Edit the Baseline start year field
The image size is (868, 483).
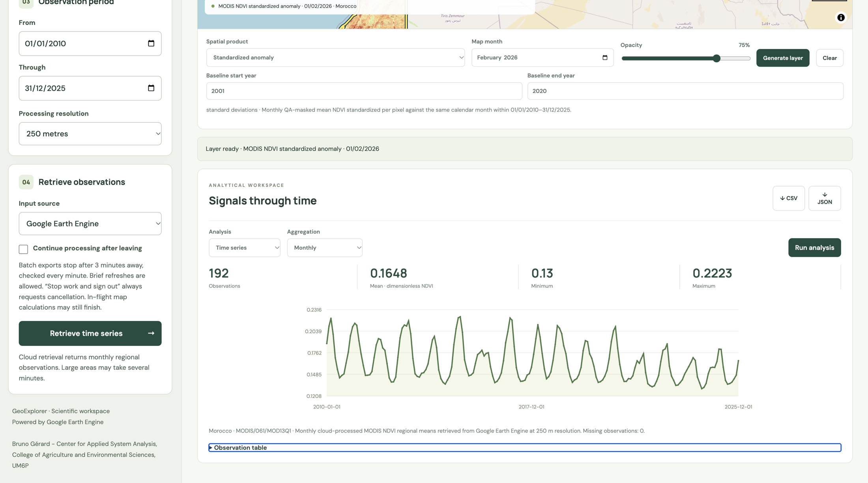click(364, 91)
